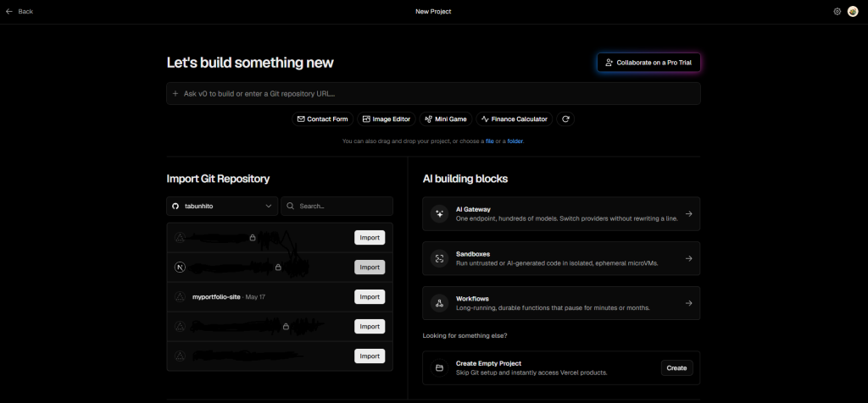Open the AI Gateway card
This screenshot has width=868, height=403.
(561, 214)
